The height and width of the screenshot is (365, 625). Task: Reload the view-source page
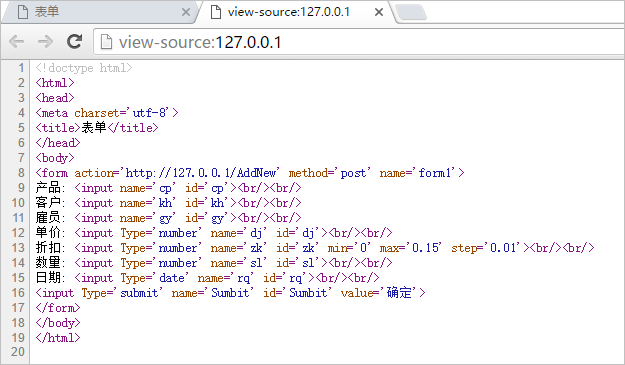coord(75,41)
